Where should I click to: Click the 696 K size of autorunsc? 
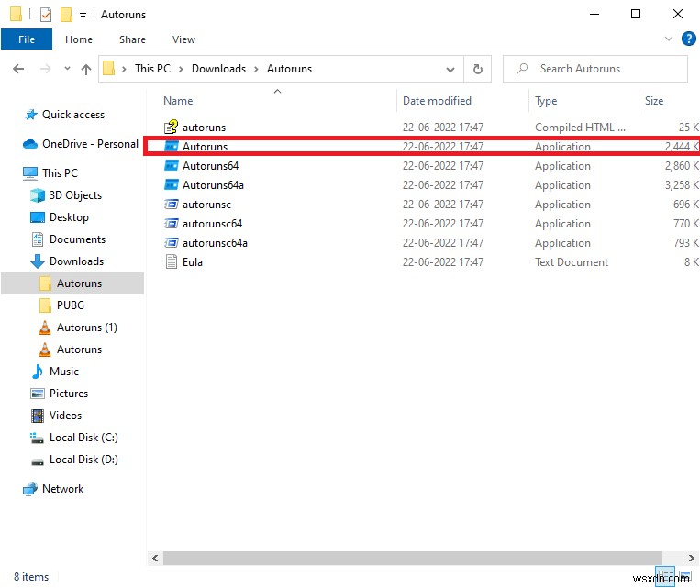coord(685,204)
